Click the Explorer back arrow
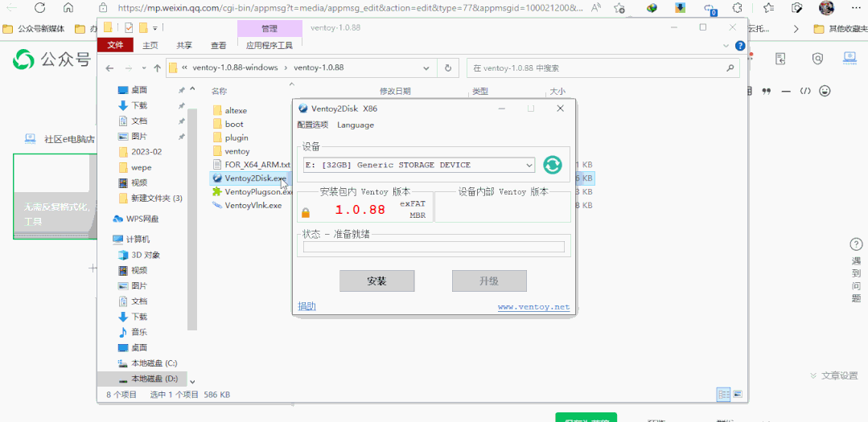The width and height of the screenshot is (868, 422). 109,68
